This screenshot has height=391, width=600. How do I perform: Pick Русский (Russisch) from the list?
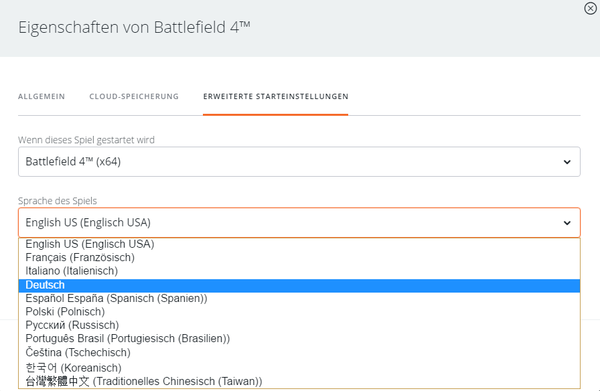[x=299, y=325]
